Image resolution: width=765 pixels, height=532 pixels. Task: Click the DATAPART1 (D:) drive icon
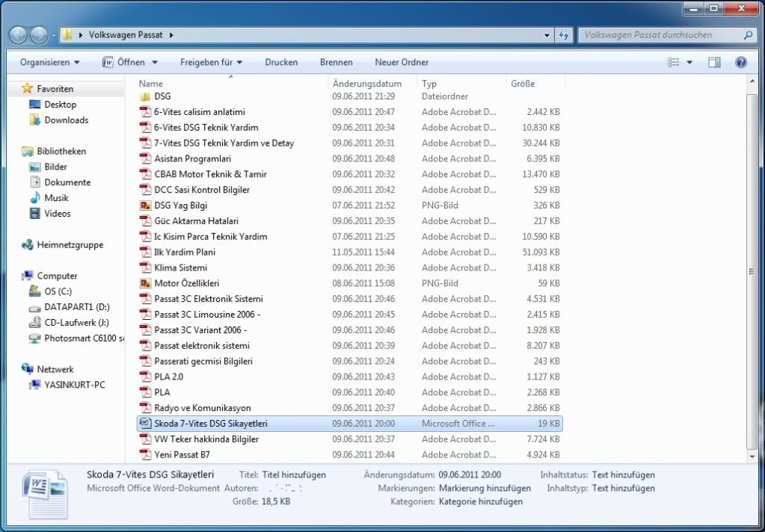[34, 308]
